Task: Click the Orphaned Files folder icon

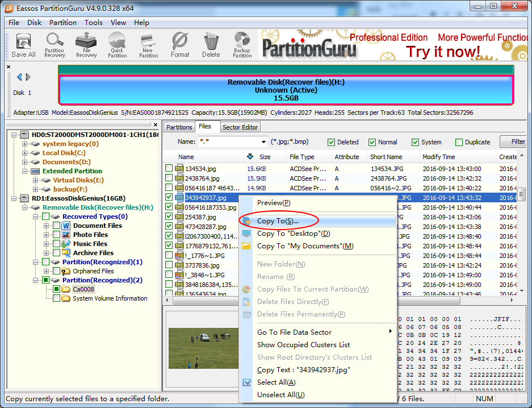Action: [66, 271]
